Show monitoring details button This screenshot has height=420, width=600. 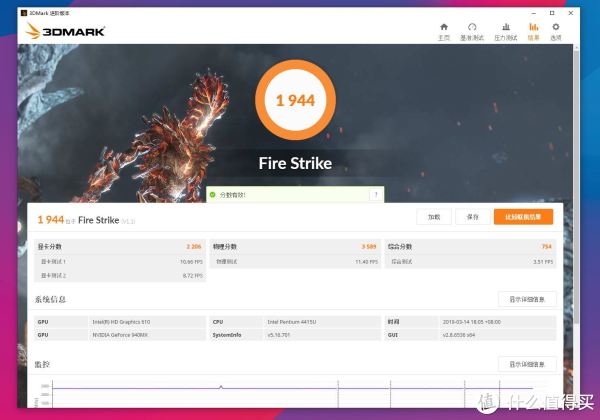click(527, 366)
